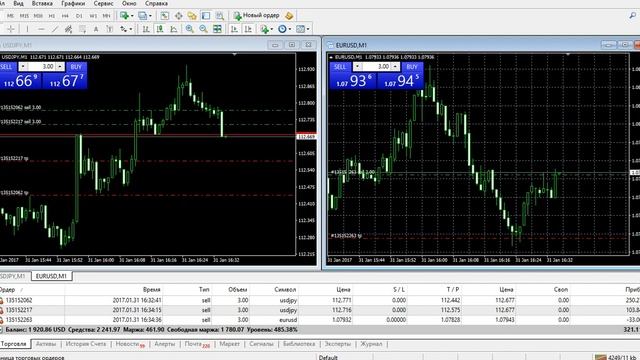The image size is (640, 360).
Task: Open the Сервис menu
Action: [x=104, y=3]
